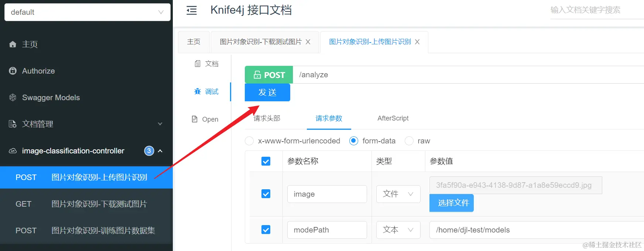This screenshot has width=644, height=251.
Task: Click the green POST method button
Action: pyautogui.click(x=269, y=75)
